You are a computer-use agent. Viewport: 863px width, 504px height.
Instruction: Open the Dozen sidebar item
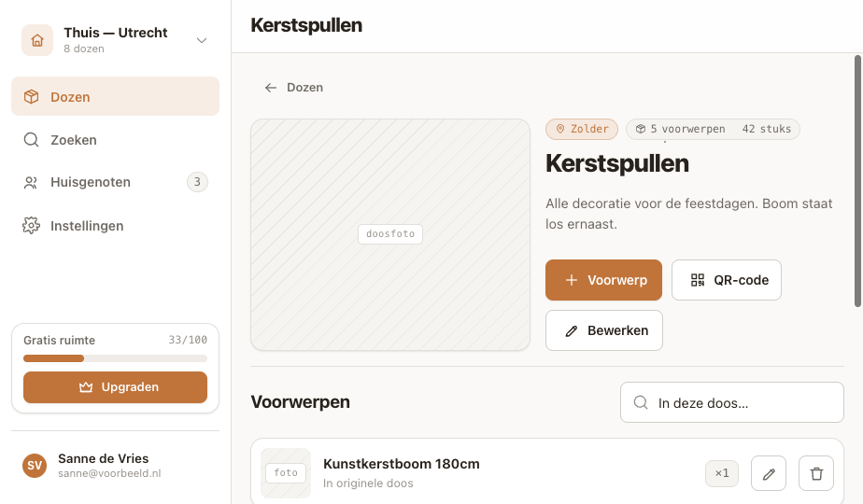click(x=115, y=96)
